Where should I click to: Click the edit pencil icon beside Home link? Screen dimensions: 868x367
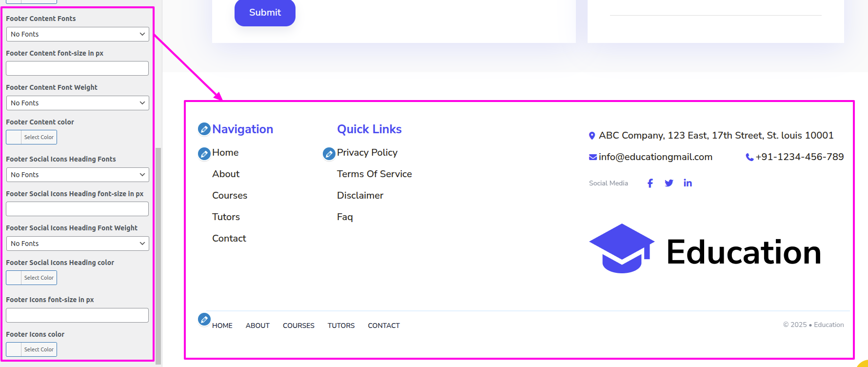pyautogui.click(x=204, y=154)
